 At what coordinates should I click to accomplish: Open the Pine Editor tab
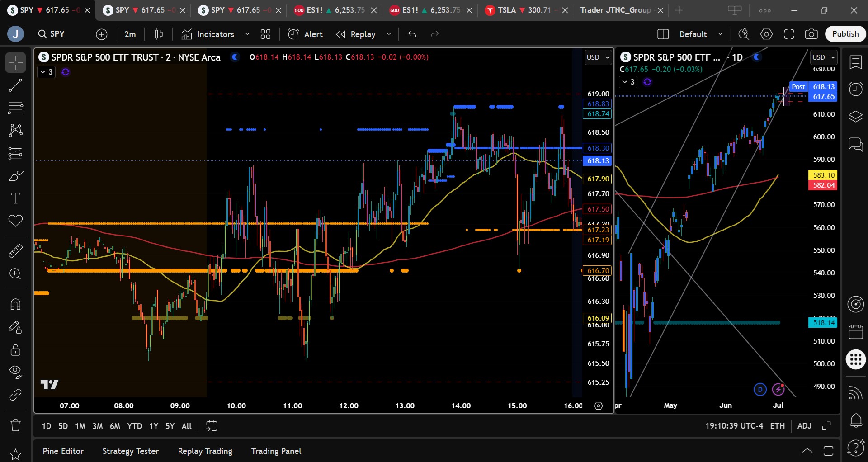coord(63,451)
